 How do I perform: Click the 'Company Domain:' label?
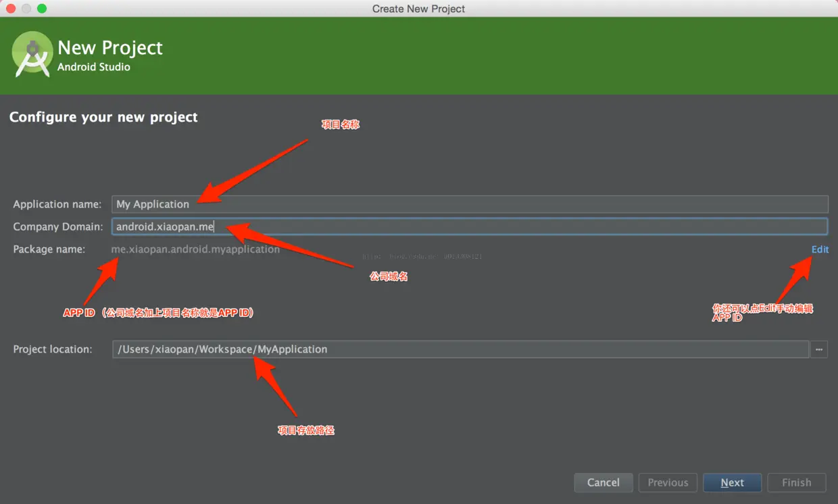(58, 226)
